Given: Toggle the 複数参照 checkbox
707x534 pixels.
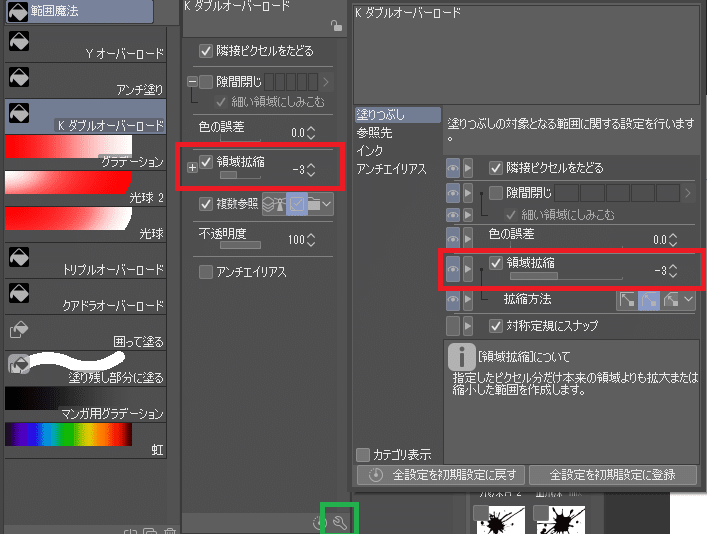Looking at the screenshot, I should pyautogui.click(x=206, y=204).
